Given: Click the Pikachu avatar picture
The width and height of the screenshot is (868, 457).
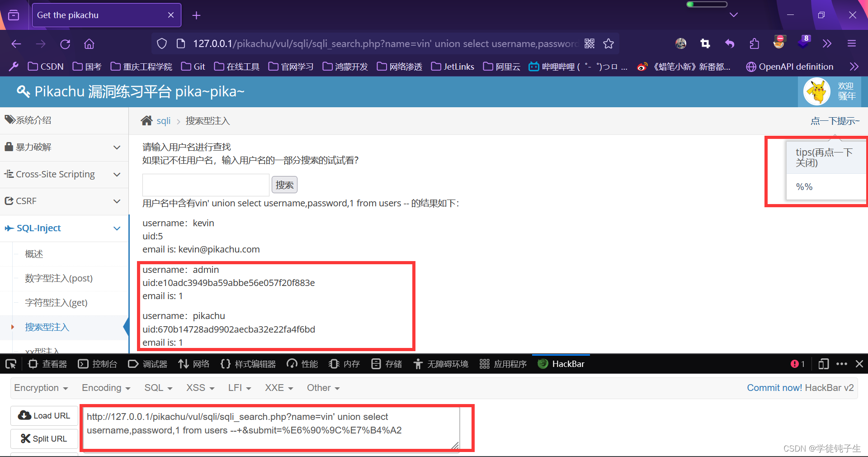Looking at the screenshot, I should tap(817, 91).
